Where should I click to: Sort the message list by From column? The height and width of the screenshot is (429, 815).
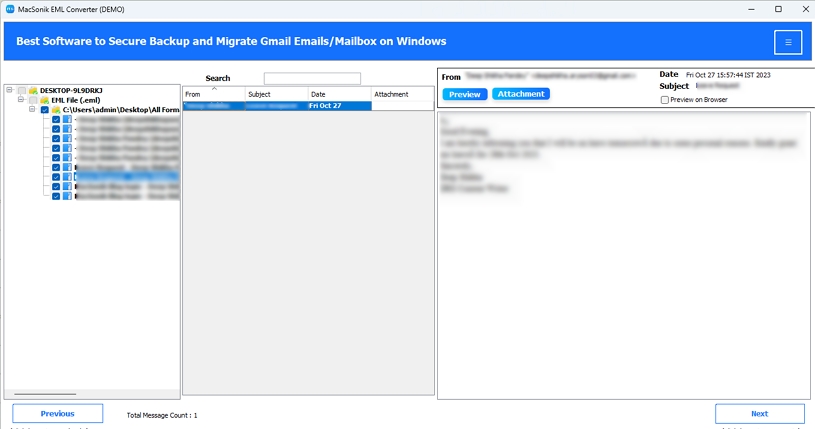[x=214, y=94]
